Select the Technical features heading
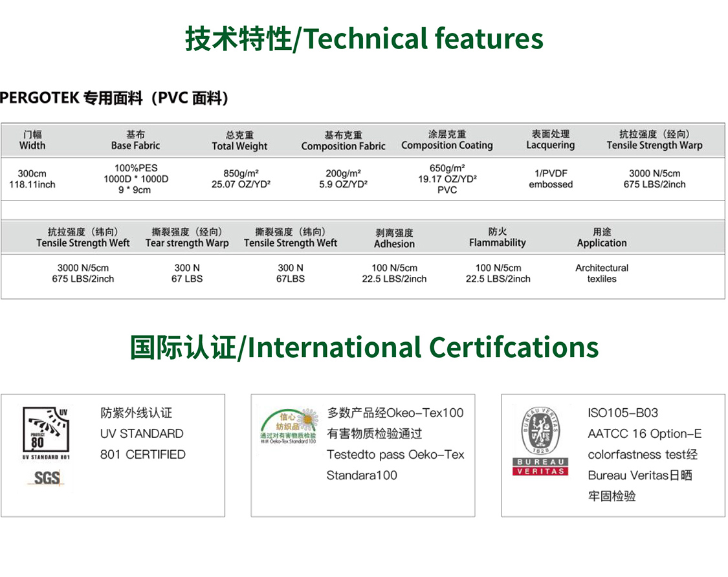This screenshot has height=577, width=728. tap(364, 39)
